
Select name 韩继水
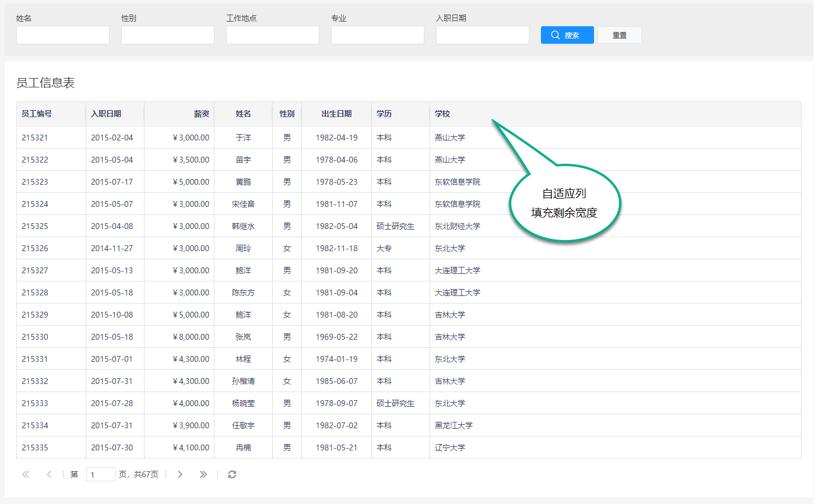pyautogui.click(x=243, y=226)
